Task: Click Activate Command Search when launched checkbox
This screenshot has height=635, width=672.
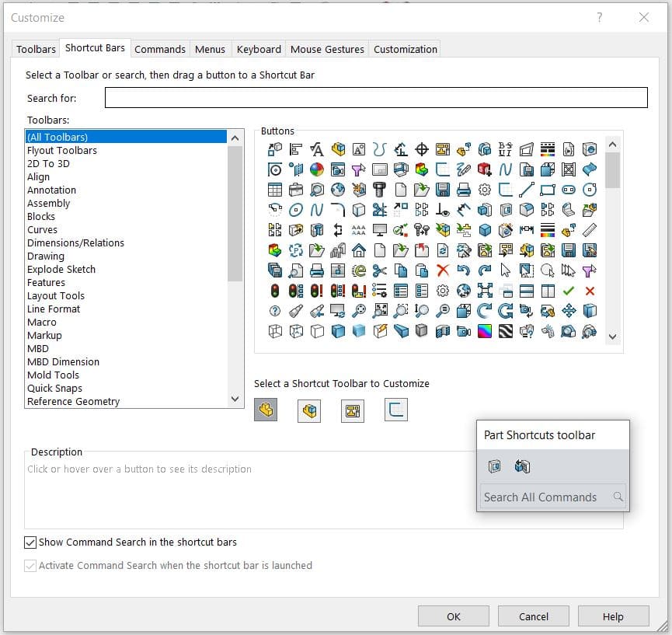Action: (31, 566)
